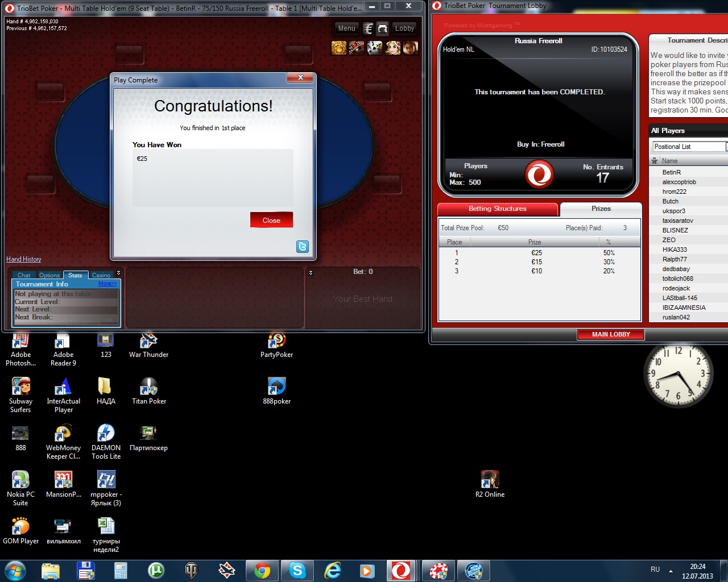Screen dimensions: 728x582
Task: Click the analog clock desktop gadget
Action: 678,374
